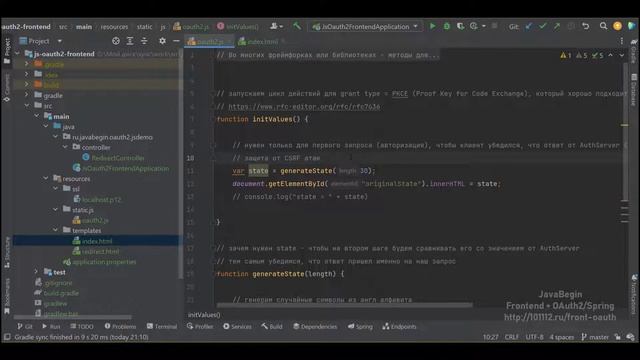Image resolution: width=640 pixels, height=360 pixels.
Task: Select RedirectController class in tree
Action: [x=118, y=158]
